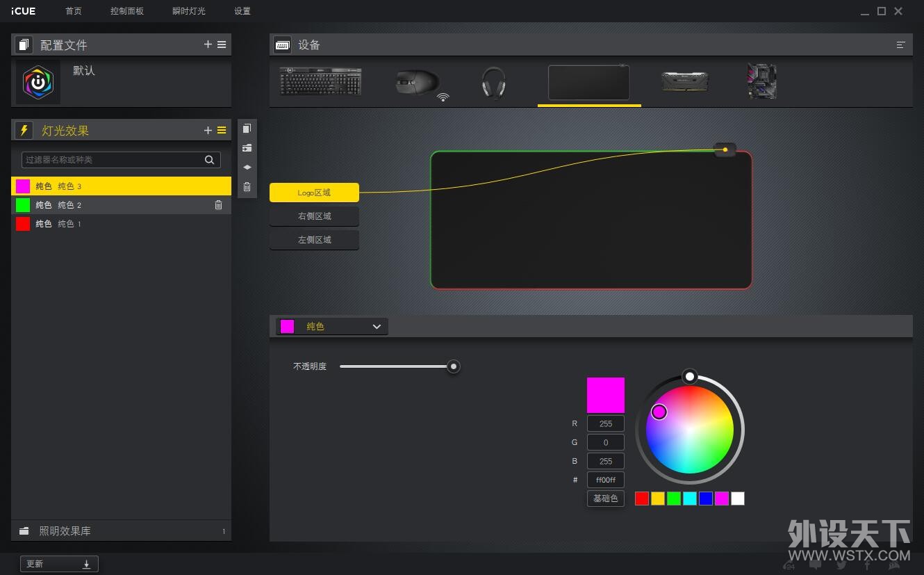Click the brightness ring handle on color wheel
Screen dimensions: 924x575
[x=689, y=377]
